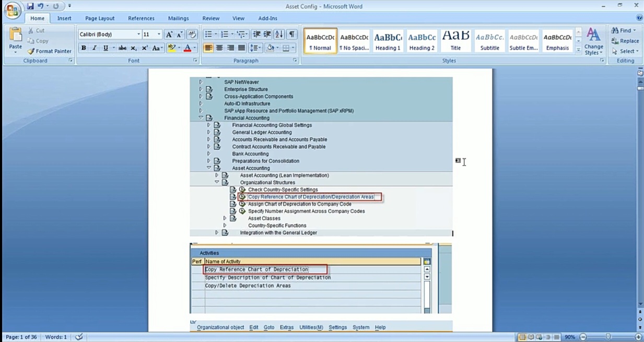Decrease paragraph indent
The image size is (644, 342).
point(256,34)
